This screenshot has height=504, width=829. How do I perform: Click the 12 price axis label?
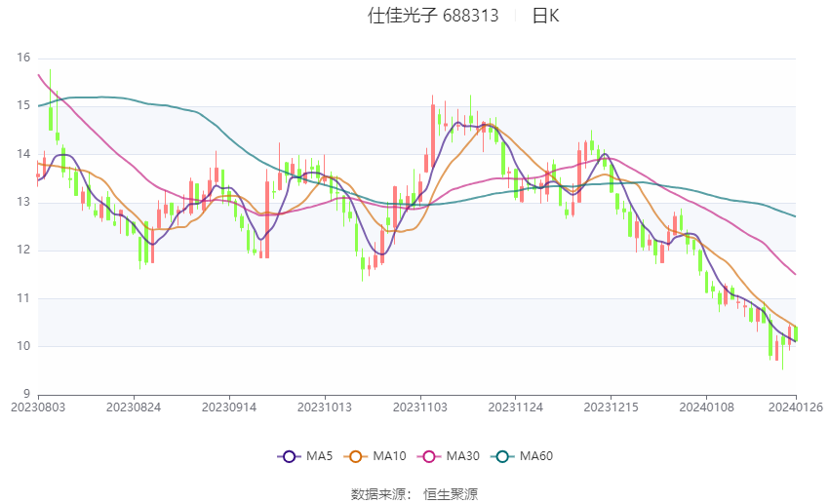(23, 250)
